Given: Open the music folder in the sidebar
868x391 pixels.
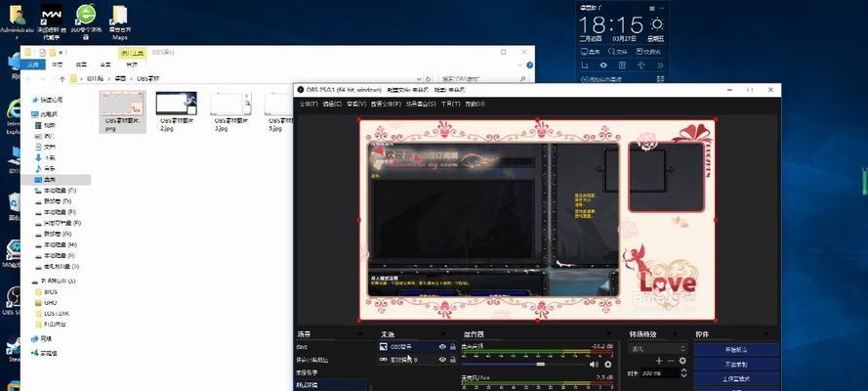Looking at the screenshot, I should tap(46, 168).
